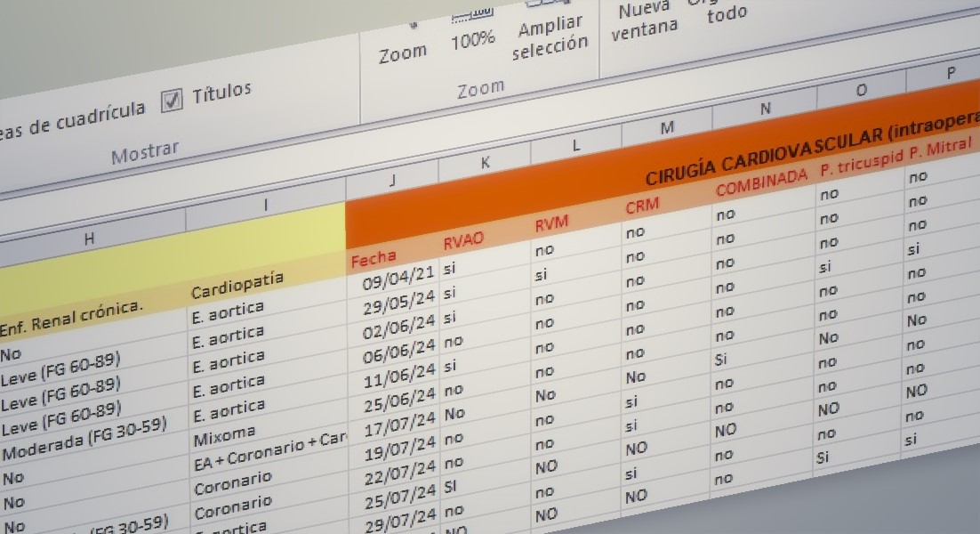Select column M header
This screenshot has height=534, width=980.
667,127
